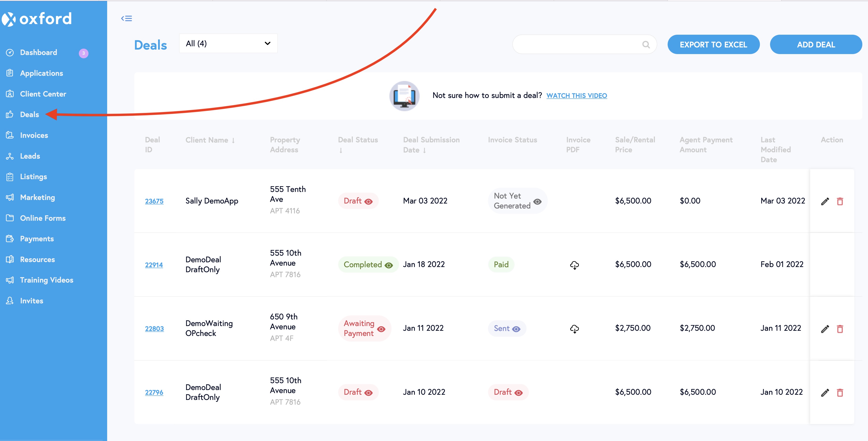Click the Resources book icon
This screenshot has width=868, height=441.
[10, 259]
